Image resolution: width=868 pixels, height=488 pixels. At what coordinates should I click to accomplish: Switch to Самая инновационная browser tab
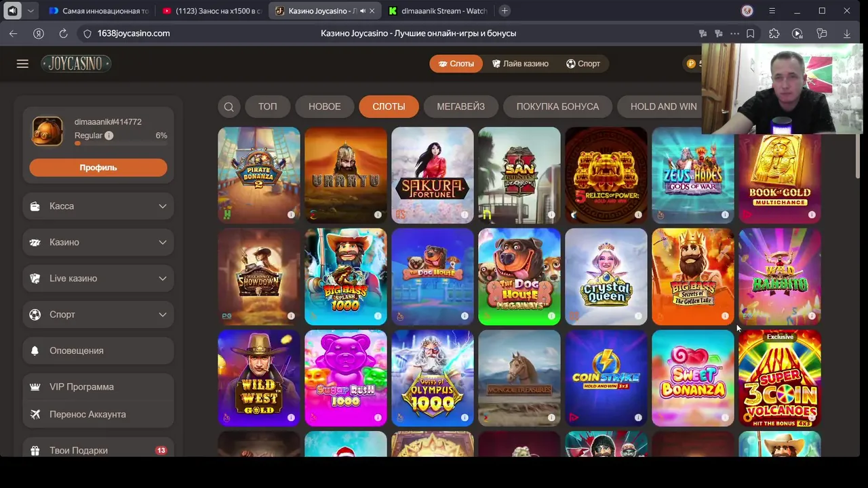[x=98, y=11]
